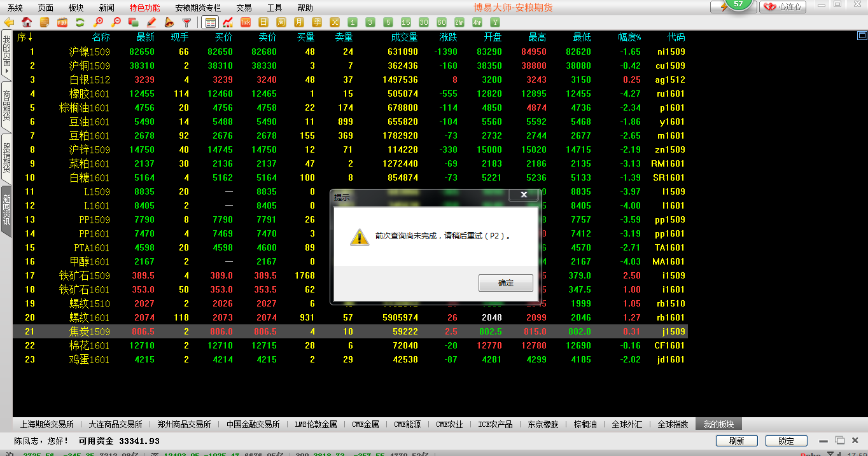Click the orange back arrow icon
The image size is (868, 456).
coord(9,22)
